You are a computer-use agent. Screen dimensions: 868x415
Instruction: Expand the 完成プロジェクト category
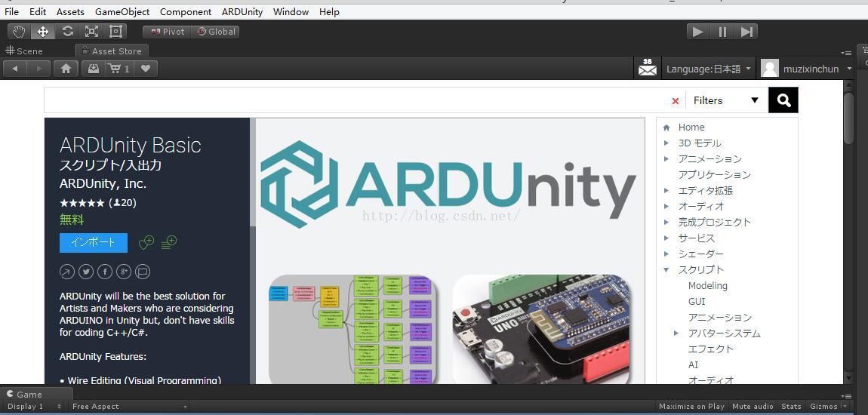pos(666,222)
